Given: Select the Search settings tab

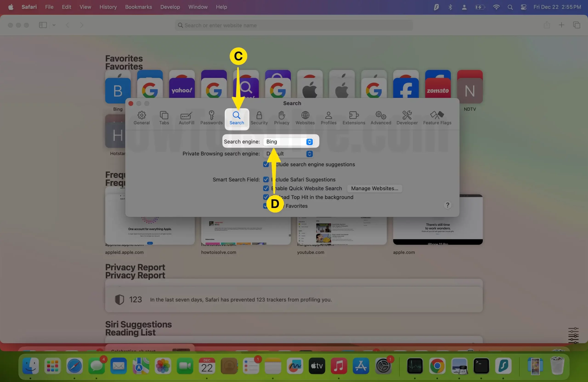Looking at the screenshot, I should (x=237, y=118).
